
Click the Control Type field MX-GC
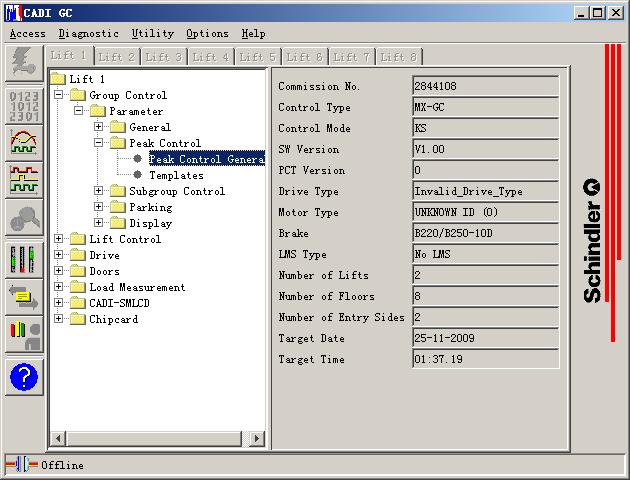click(x=485, y=107)
